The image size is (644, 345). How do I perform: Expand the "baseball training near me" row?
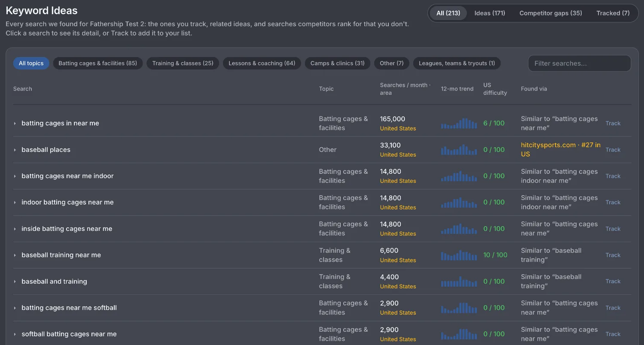pos(15,255)
